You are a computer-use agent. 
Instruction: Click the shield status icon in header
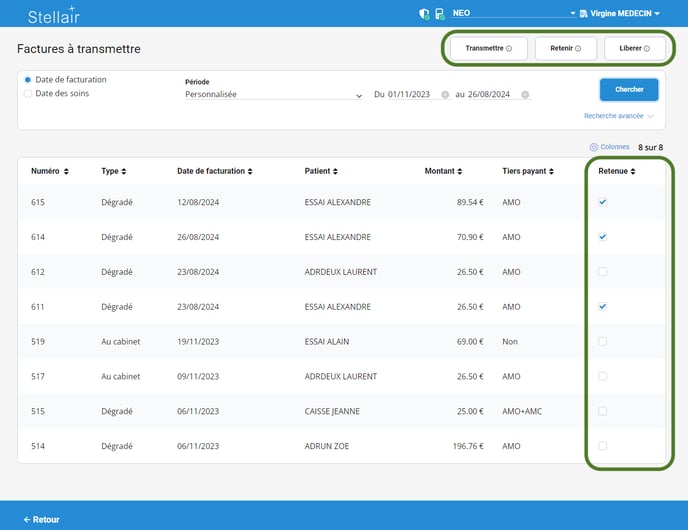424,14
